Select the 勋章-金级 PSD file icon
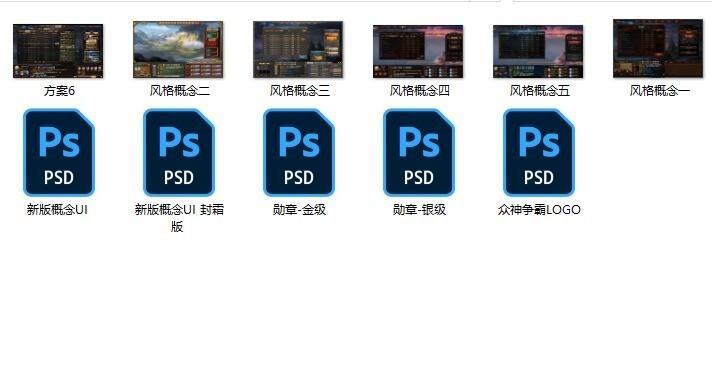Image resolution: width=712 pixels, height=377 pixels. (x=299, y=153)
